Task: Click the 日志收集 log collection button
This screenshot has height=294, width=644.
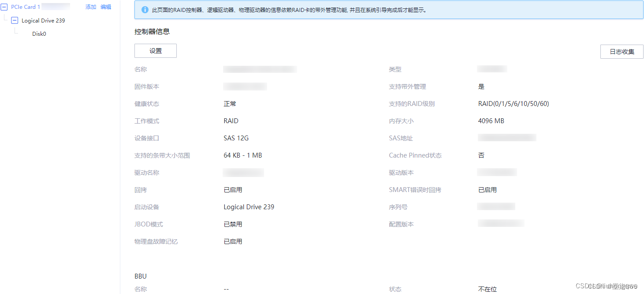Action: click(x=622, y=52)
